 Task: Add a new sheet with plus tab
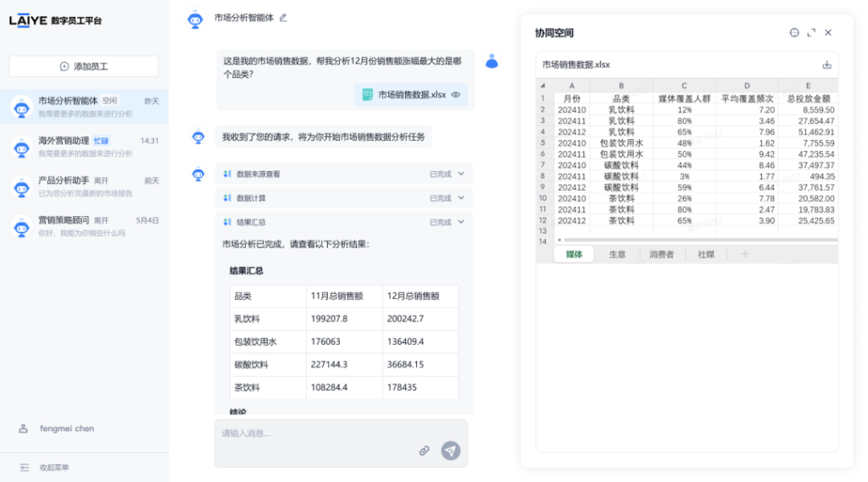(745, 254)
